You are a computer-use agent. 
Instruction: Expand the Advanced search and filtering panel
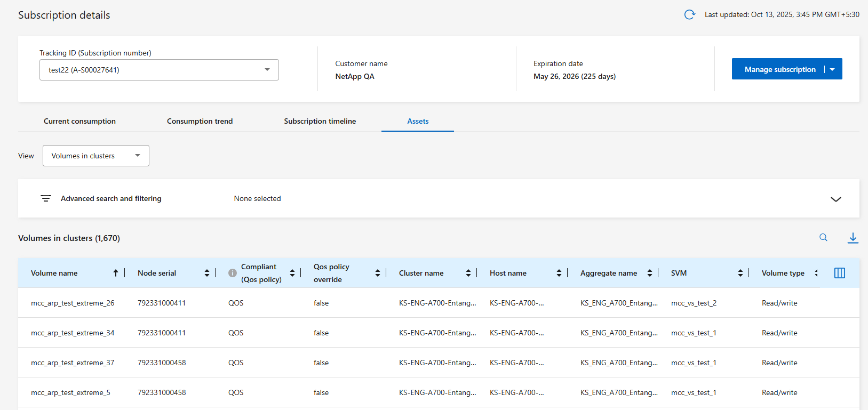(x=835, y=199)
